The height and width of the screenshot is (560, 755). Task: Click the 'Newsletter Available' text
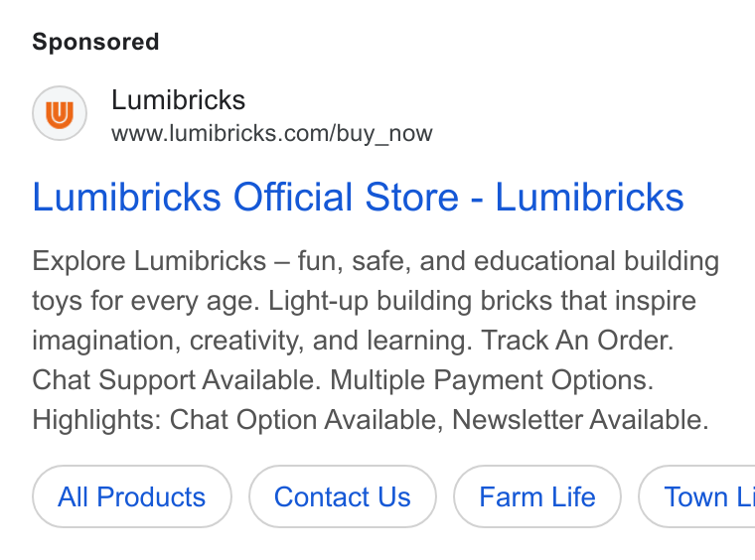pos(580,420)
